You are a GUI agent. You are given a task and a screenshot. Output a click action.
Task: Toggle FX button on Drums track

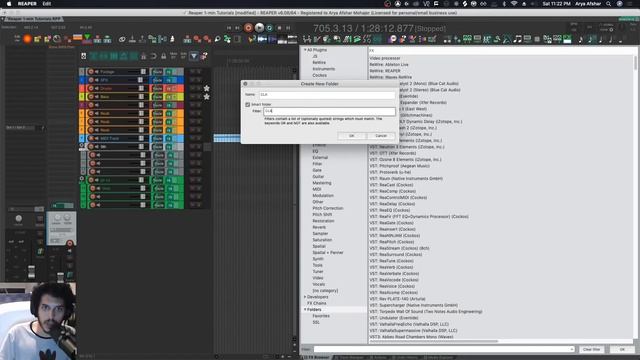click(x=169, y=89)
